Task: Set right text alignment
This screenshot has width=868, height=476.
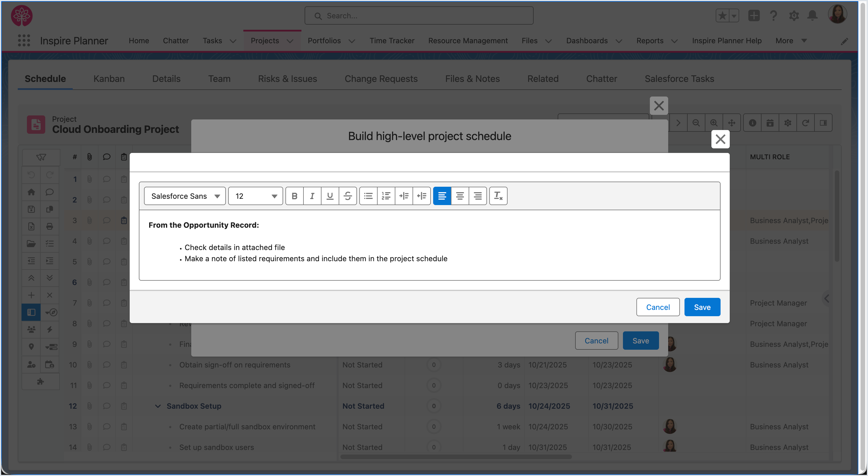Action: (x=478, y=196)
